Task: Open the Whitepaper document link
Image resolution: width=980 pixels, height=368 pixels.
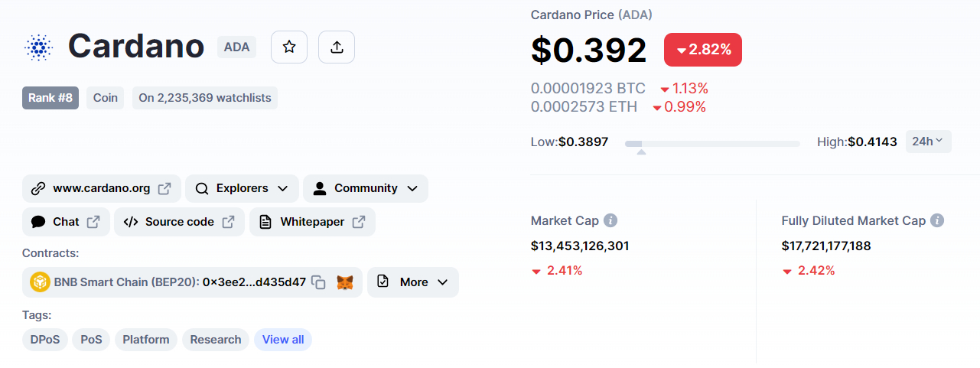Action: 312,222
